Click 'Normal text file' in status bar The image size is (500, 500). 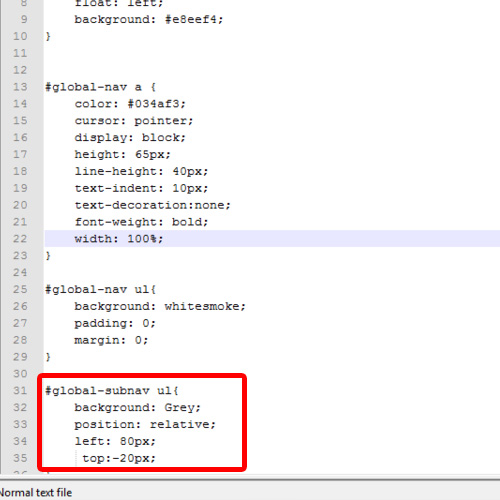(35, 493)
